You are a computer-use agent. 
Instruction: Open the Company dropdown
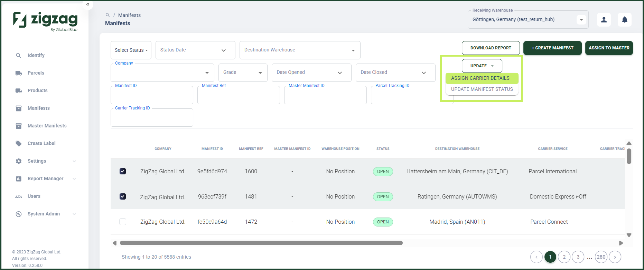[x=162, y=73]
